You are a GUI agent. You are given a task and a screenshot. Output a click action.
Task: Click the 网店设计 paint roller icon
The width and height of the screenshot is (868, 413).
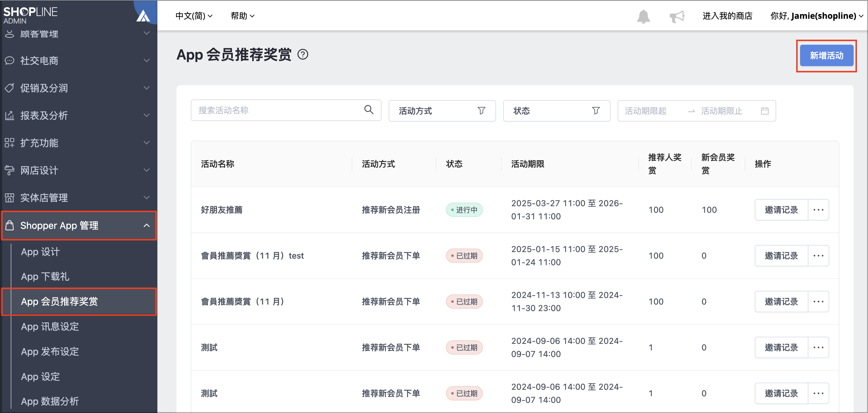(x=10, y=170)
